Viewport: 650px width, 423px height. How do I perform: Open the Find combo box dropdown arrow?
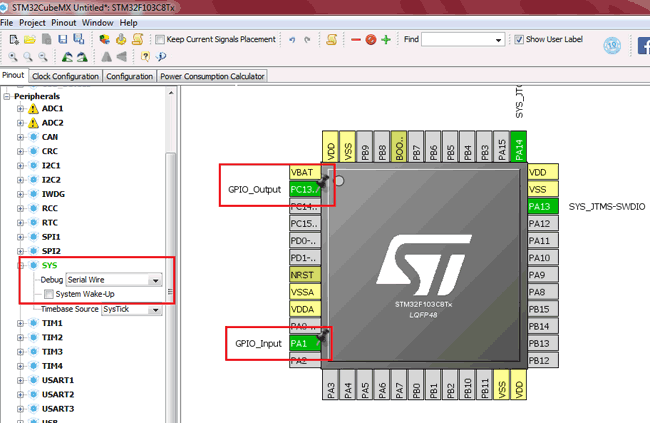(x=498, y=40)
